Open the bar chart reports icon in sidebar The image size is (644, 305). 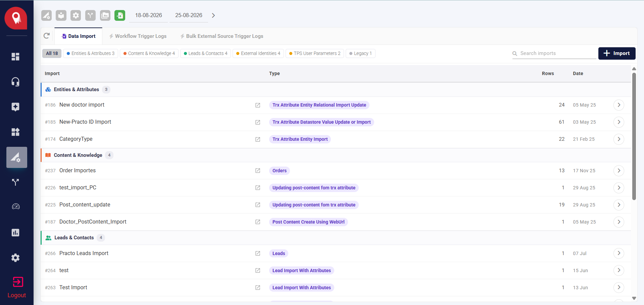point(15,233)
